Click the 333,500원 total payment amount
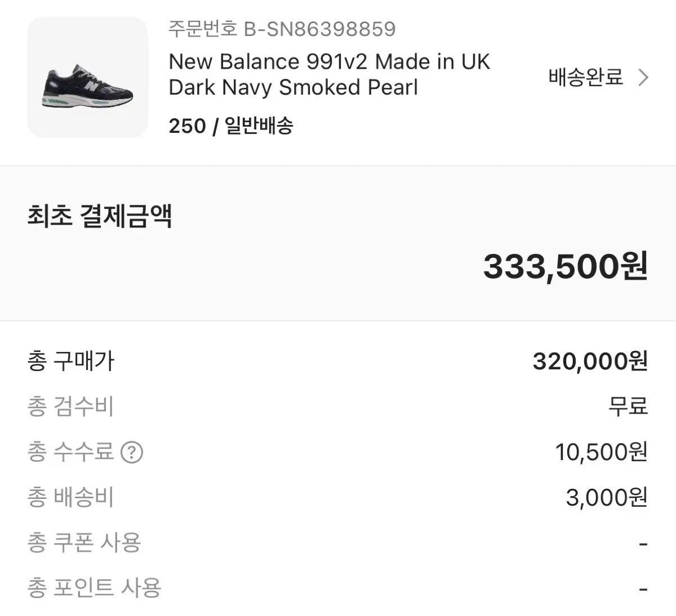Image resolution: width=676 pixels, height=616 pixels. (566, 266)
